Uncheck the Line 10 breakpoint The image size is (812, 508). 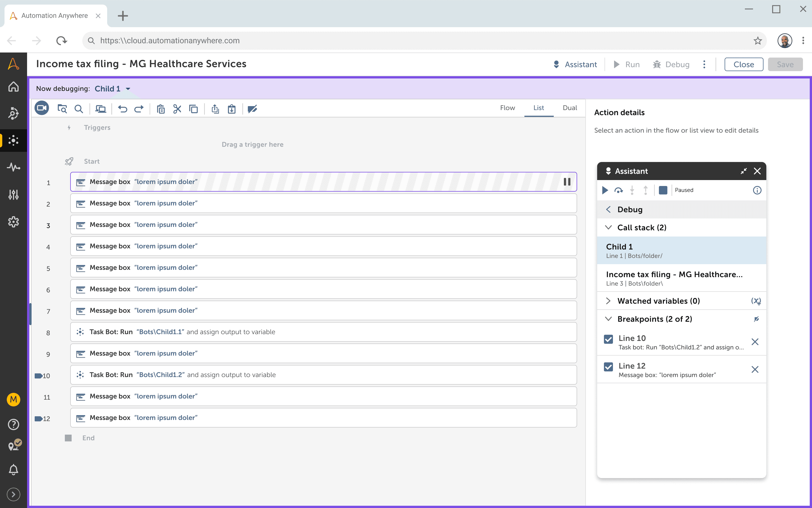608,339
